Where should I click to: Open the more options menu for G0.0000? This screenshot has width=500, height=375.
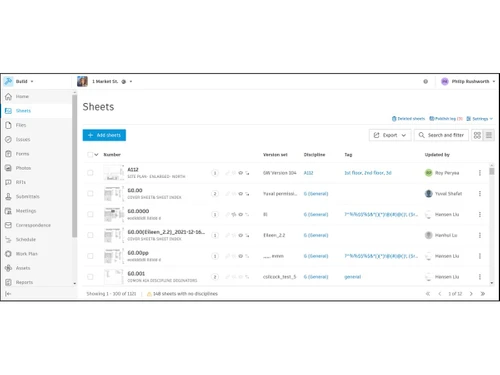pyautogui.click(x=480, y=214)
